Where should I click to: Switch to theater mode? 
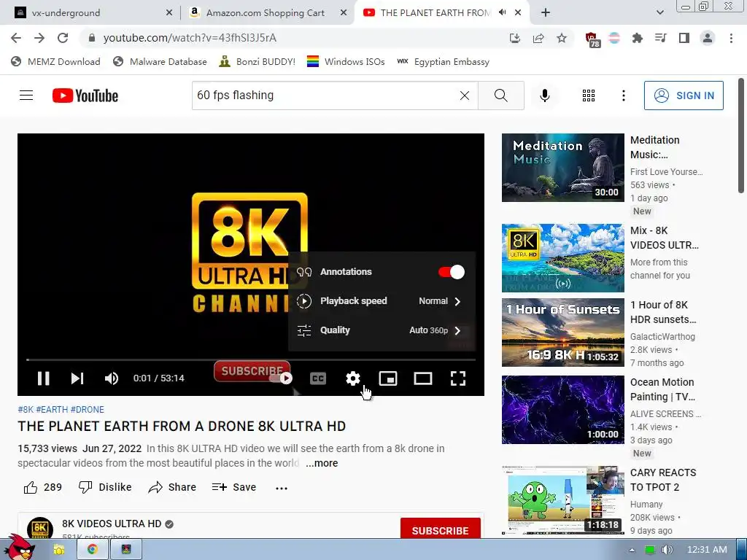point(422,378)
